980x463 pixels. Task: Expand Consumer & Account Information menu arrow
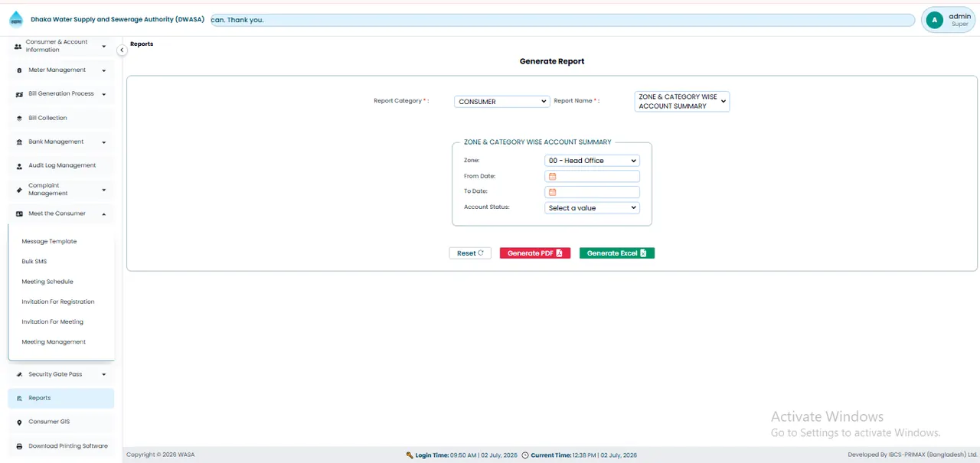104,47
